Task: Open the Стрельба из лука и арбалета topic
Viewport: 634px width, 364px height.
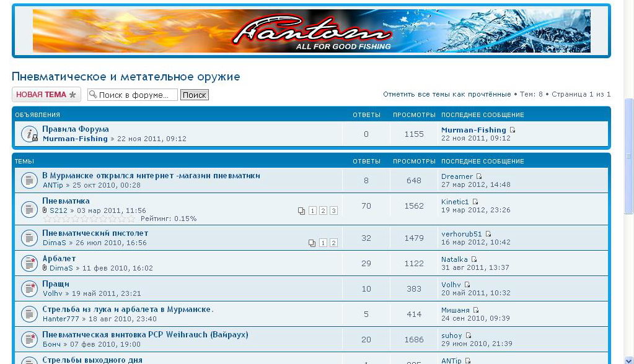Action: 128,309
